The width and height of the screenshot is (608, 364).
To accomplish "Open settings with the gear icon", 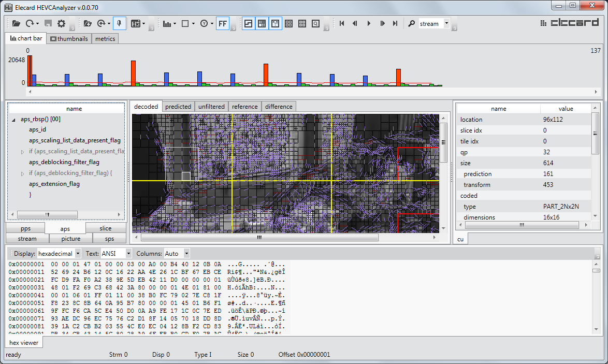I will pyautogui.click(x=61, y=24).
